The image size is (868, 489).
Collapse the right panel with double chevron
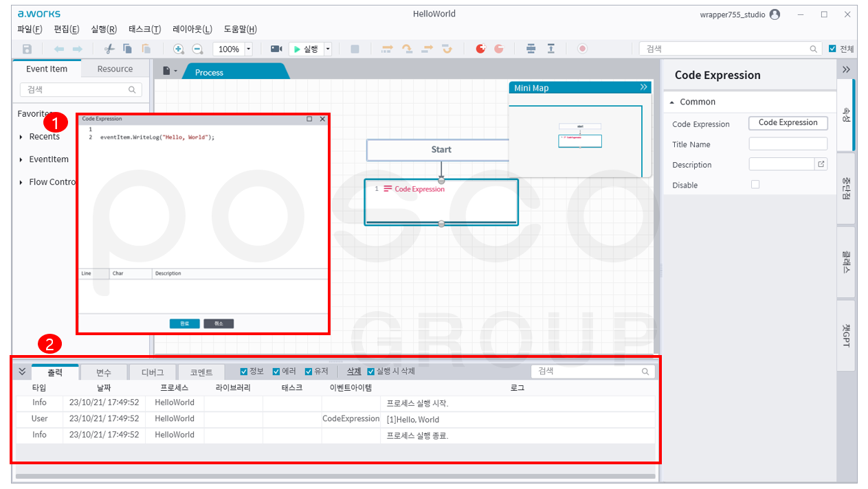tap(846, 69)
